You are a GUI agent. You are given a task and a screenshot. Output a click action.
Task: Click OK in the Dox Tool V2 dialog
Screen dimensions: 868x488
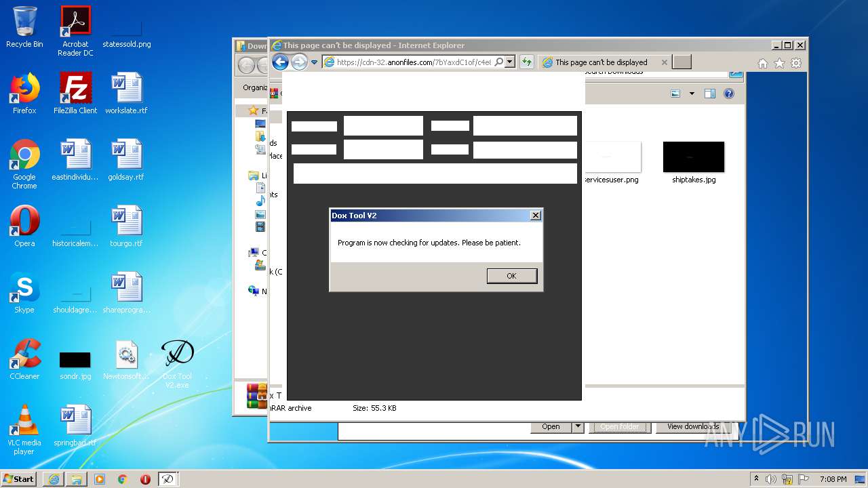511,276
